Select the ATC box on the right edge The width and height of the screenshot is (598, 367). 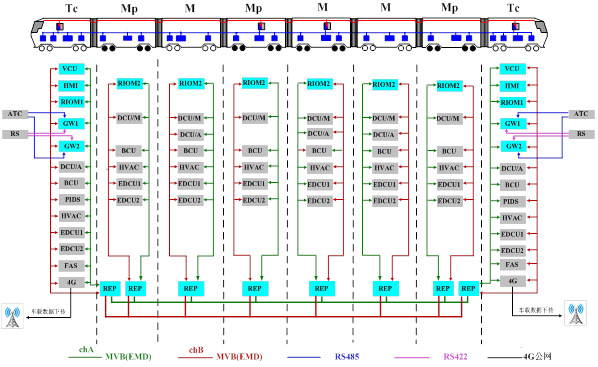[582, 114]
